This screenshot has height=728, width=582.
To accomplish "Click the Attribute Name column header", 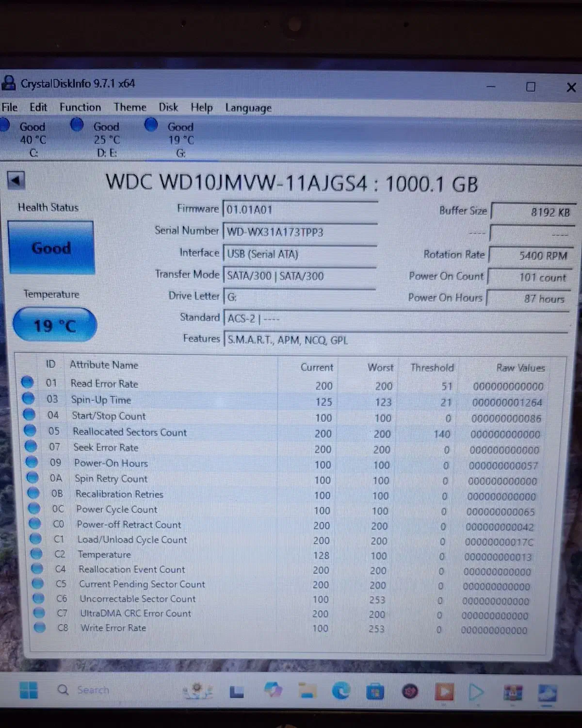I will [x=104, y=365].
